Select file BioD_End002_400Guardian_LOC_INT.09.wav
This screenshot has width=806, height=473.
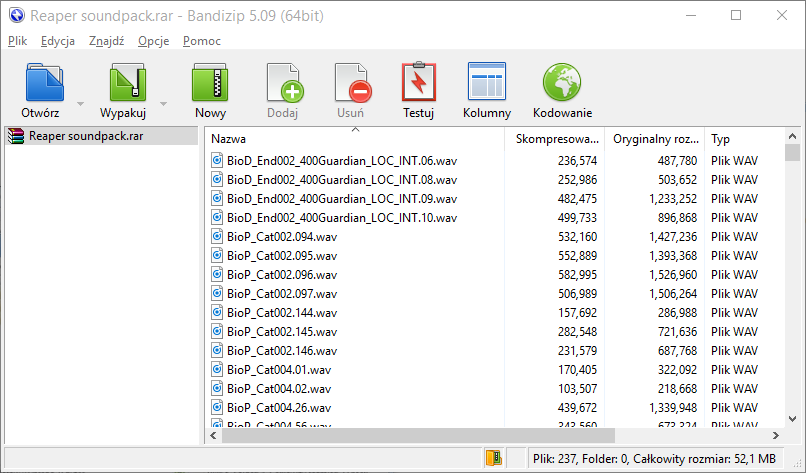pyautogui.click(x=342, y=198)
